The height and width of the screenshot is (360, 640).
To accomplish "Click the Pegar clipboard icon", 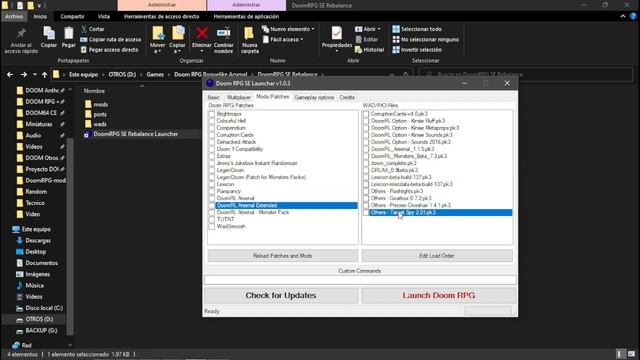I will click(x=69, y=33).
